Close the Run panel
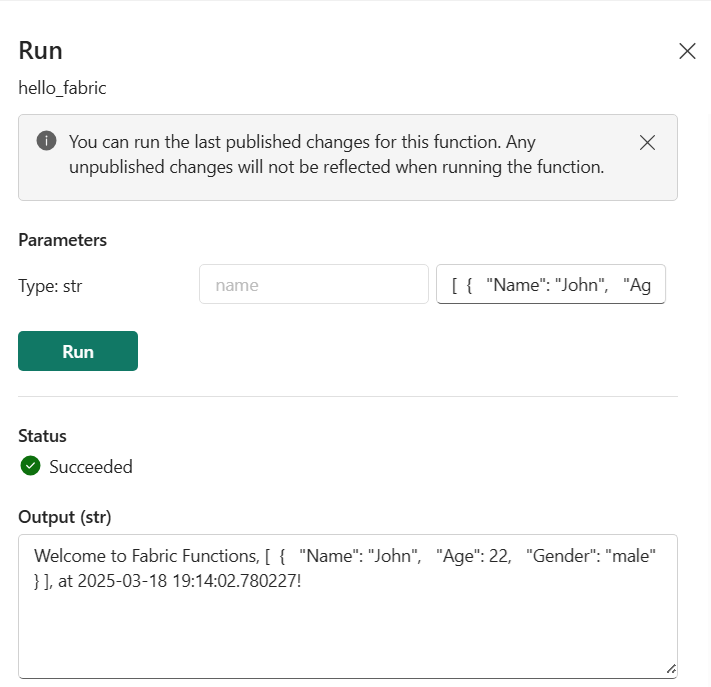 [687, 52]
